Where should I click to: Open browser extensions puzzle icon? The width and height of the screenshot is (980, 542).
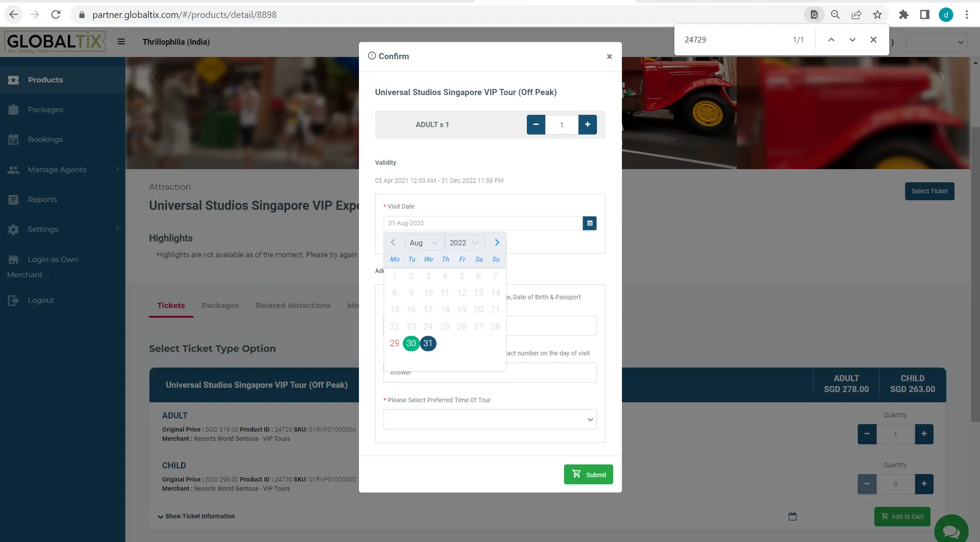903,14
